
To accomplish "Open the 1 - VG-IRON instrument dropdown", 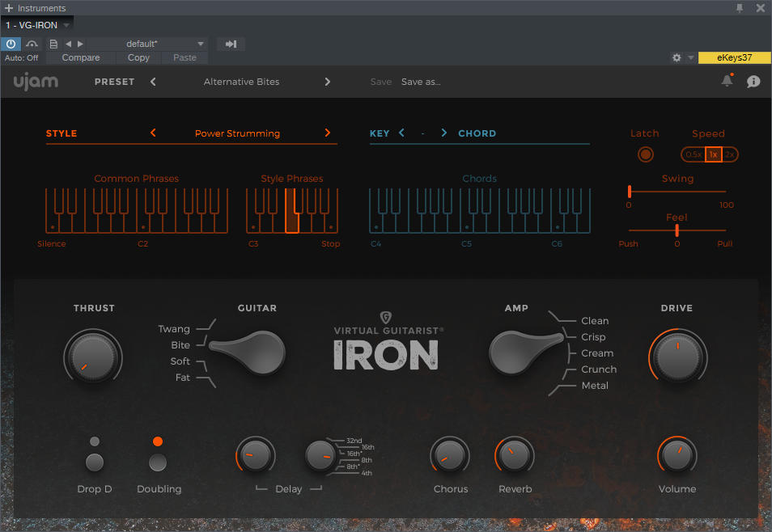I will coord(37,25).
